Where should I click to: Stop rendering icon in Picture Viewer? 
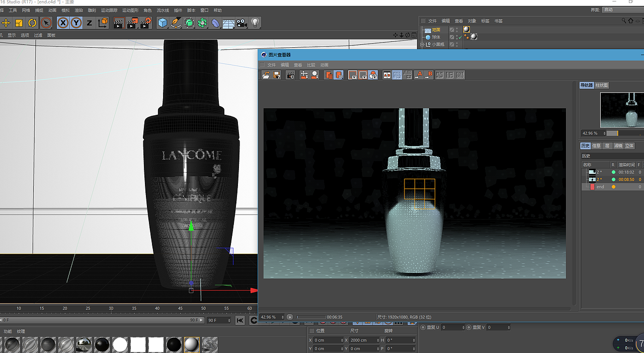point(290,75)
